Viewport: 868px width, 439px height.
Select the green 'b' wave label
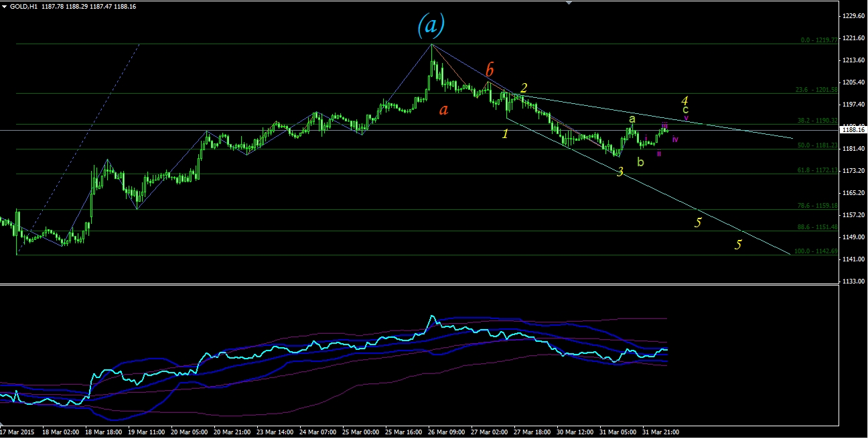pos(641,162)
